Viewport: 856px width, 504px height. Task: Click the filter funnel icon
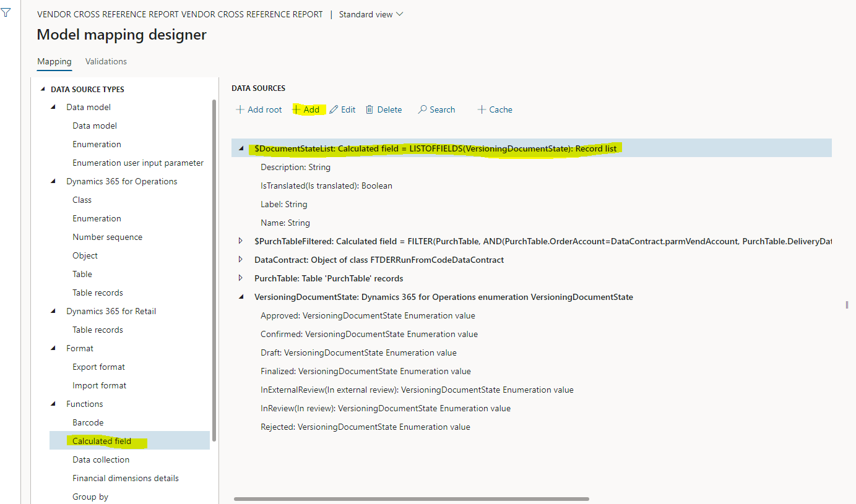(6, 12)
